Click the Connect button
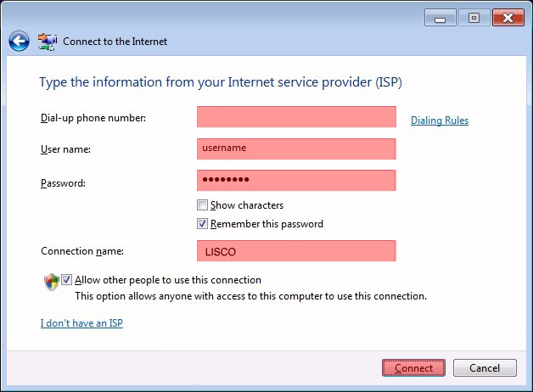 (x=413, y=368)
